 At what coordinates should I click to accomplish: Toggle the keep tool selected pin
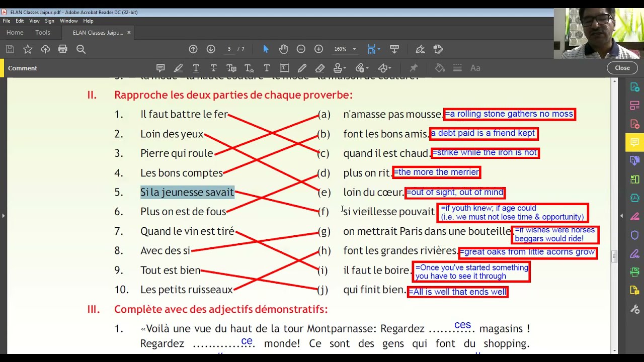[414, 68]
